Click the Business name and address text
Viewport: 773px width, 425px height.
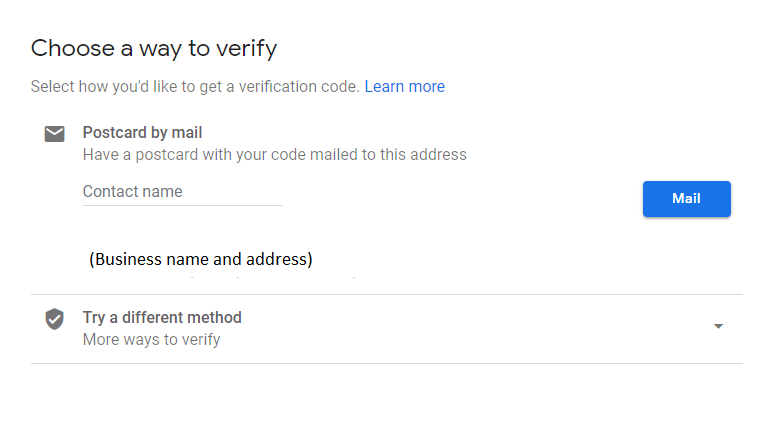point(201,259)
